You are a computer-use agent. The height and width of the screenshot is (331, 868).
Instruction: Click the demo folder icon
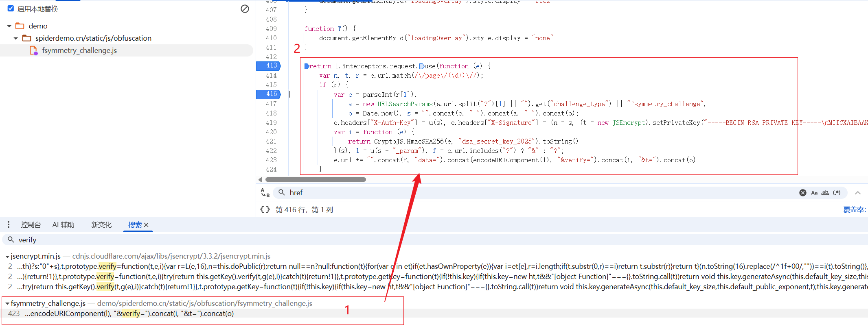point(20,26)
